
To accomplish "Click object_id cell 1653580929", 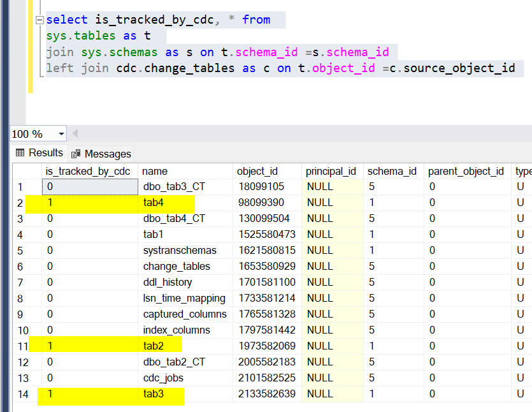I will pos(267,267).
